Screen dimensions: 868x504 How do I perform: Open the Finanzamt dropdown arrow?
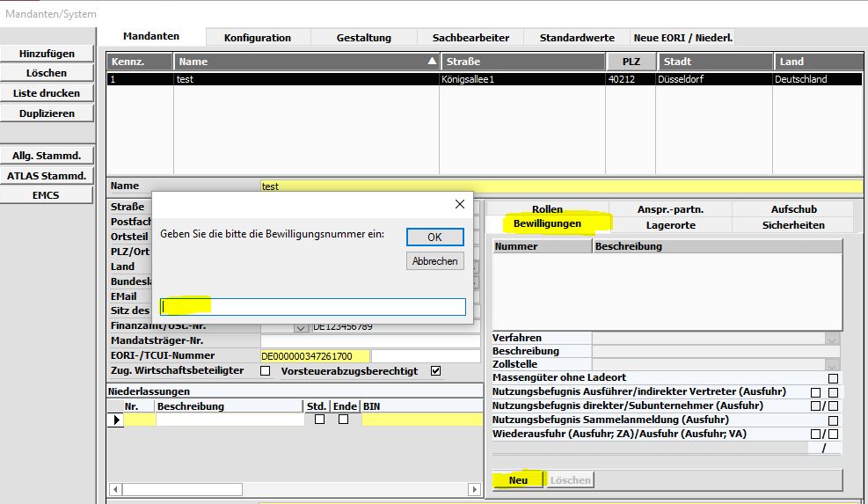[x=301, y=328]
